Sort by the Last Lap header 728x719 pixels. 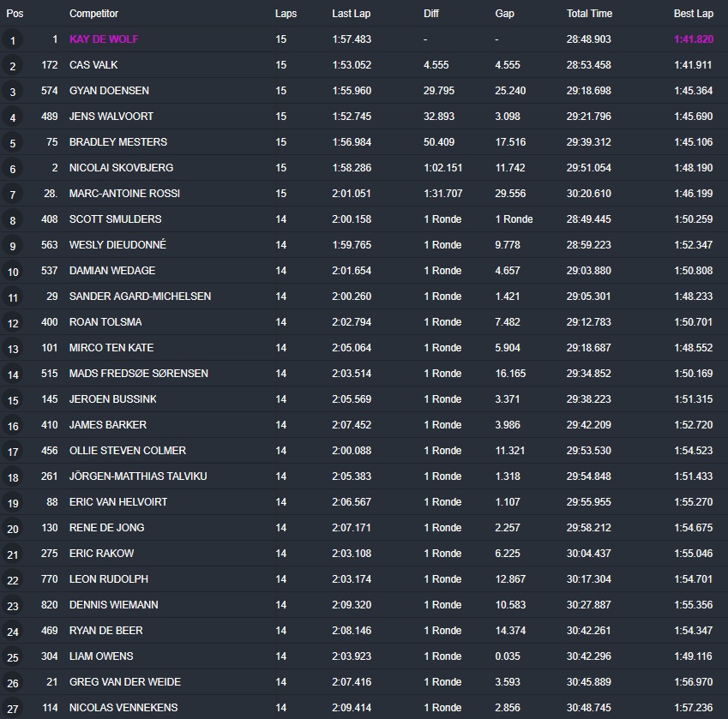[350, 14]
